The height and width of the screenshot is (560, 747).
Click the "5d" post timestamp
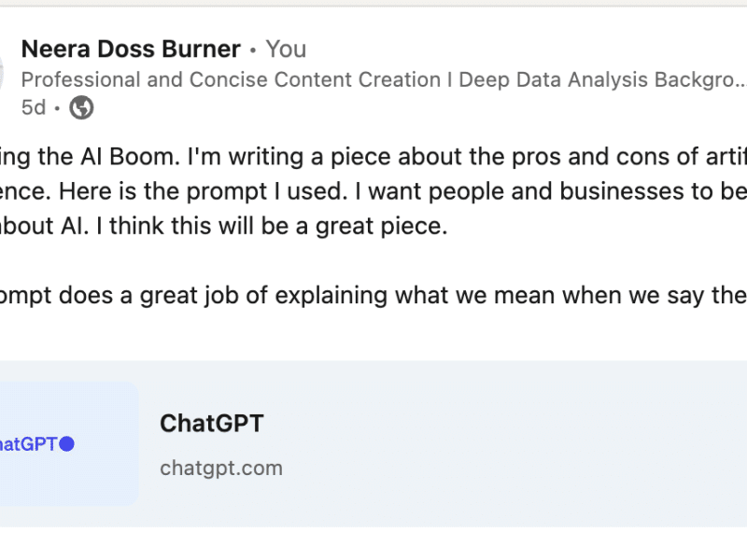pos(34,108)
